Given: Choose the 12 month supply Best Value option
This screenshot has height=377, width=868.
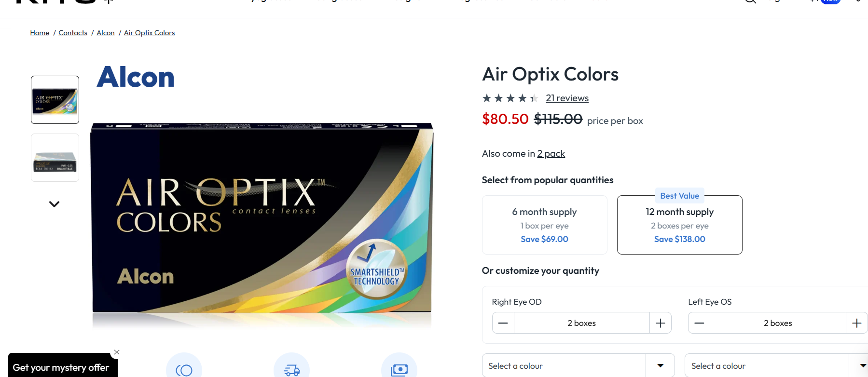Looking at the screenshot, I should (679, 225).
